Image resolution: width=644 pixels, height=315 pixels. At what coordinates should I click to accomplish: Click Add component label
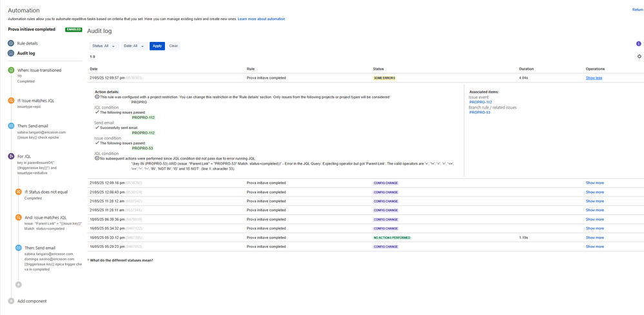(x=32, y=301)
